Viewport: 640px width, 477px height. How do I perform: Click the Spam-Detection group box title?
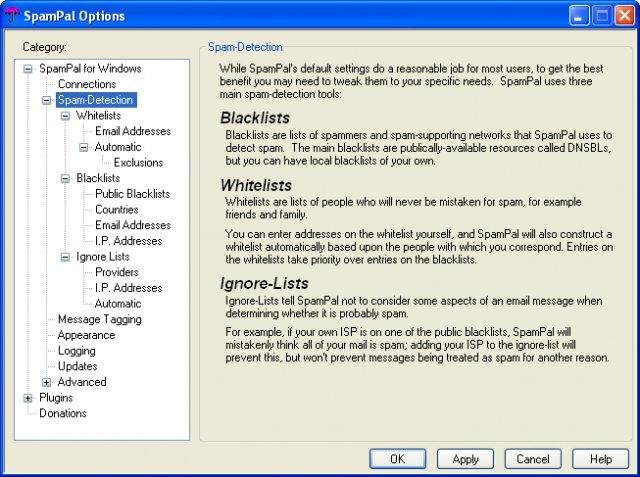coord(245,47)
